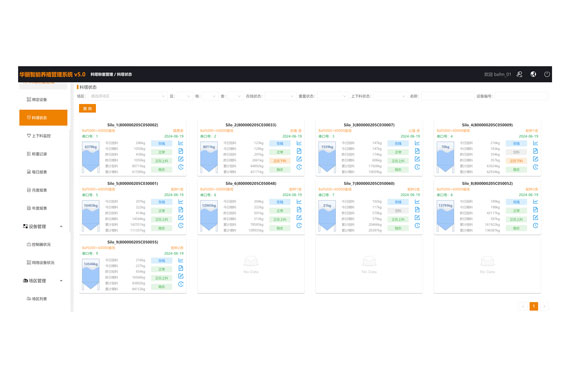Collapse the 设备管理 sidebar group
This screenshot has width=570, height=377.
[x=43, y=226]
